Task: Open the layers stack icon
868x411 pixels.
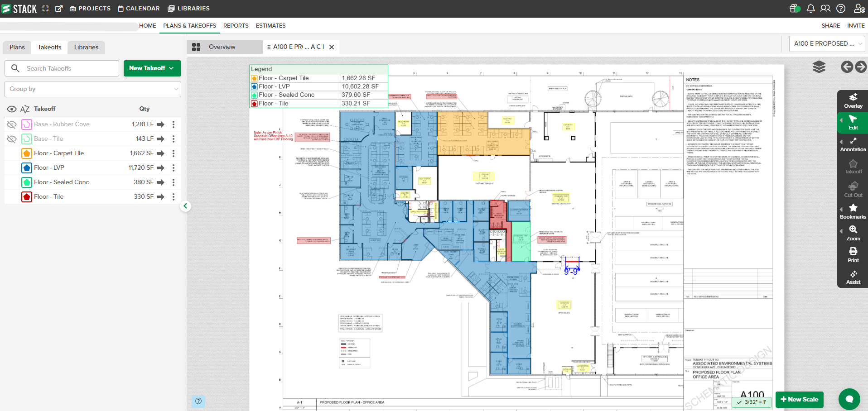Action: [x=819, y=67]
